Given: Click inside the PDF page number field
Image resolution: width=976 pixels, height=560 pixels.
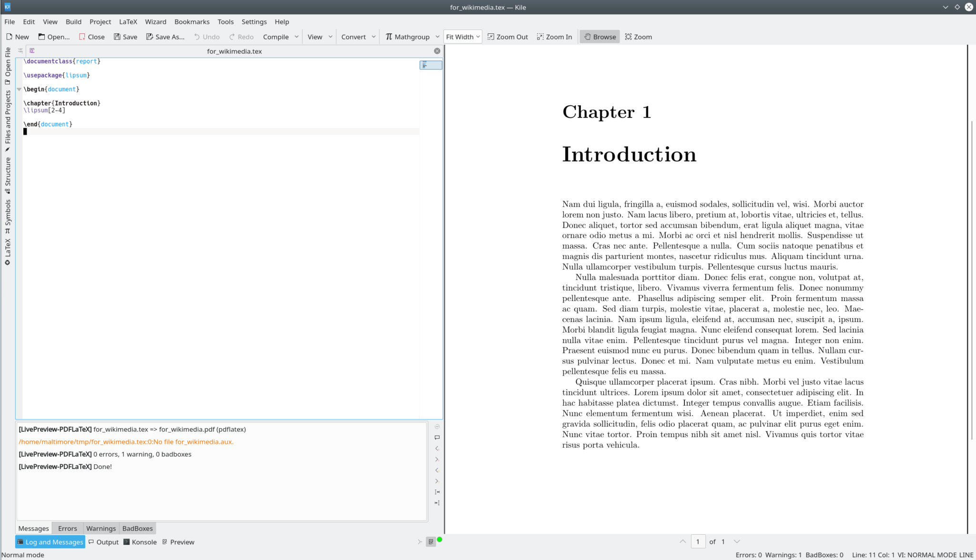Looking at the screenshot, I should (x=698, y=541).
